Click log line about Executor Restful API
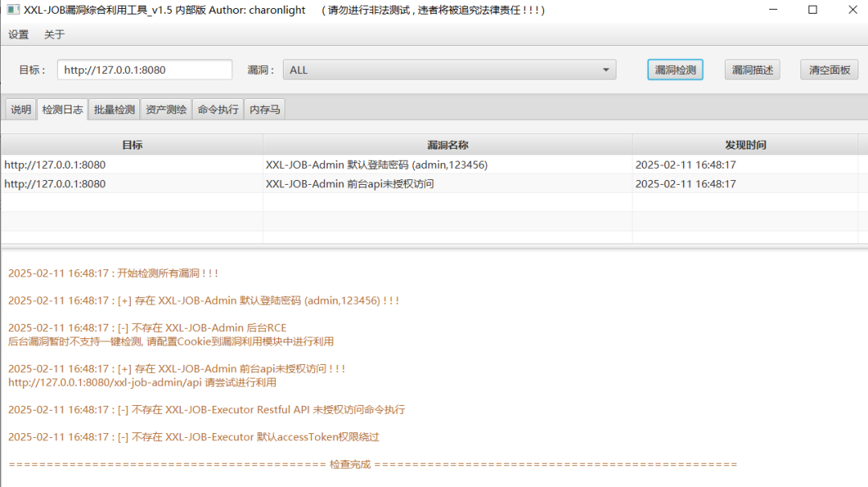868x487 pixels. [x=207, y=410]
